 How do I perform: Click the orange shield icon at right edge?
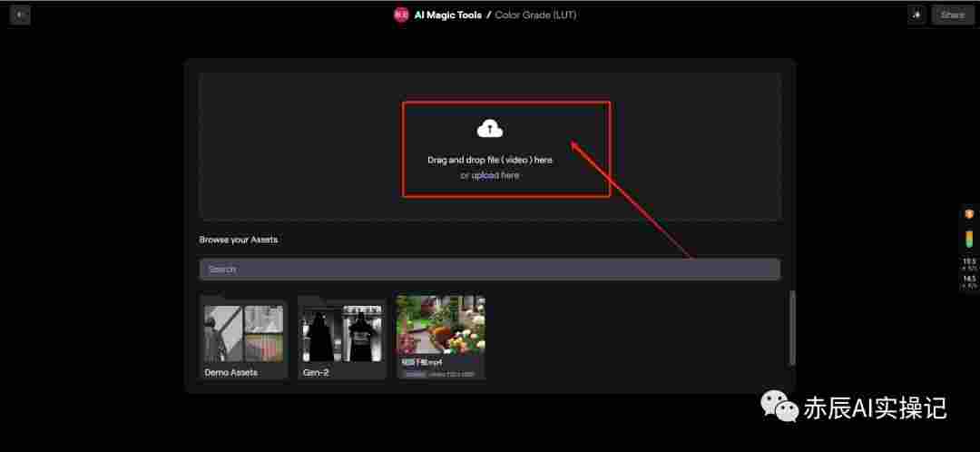point(969,214)
